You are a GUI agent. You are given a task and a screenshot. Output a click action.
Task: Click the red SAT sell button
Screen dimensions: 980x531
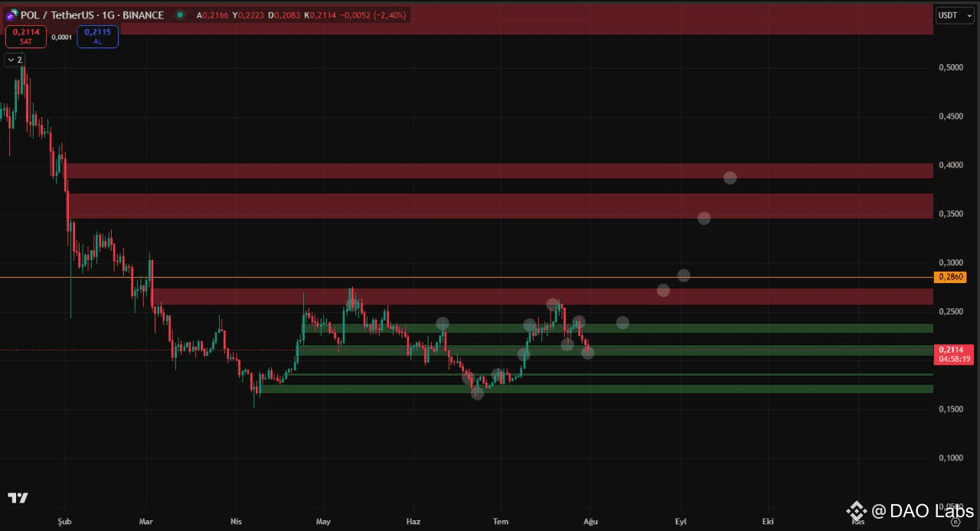26,36
